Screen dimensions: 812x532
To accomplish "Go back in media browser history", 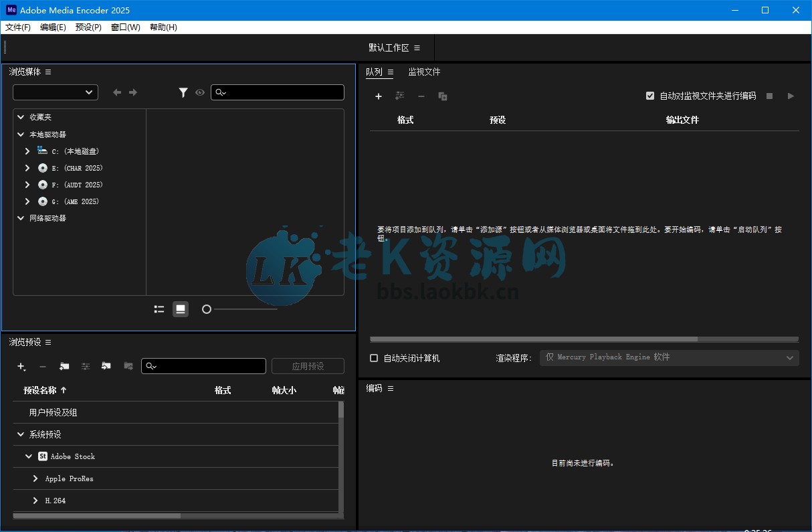I will tap(117, 92).
